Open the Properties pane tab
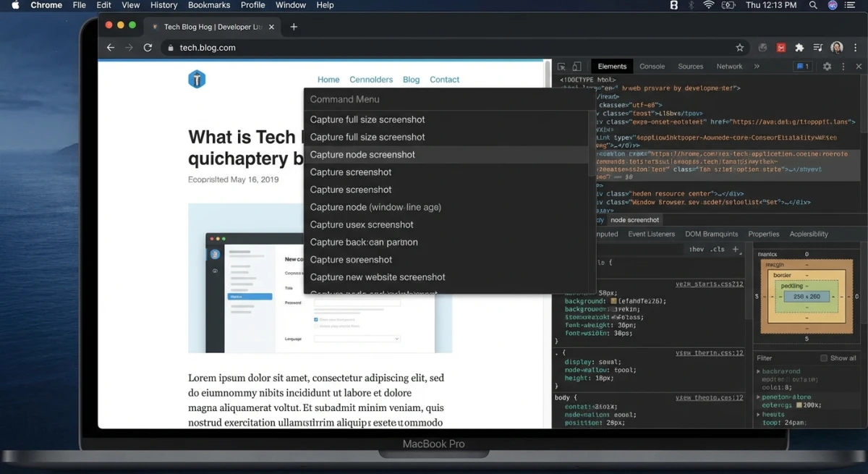Viewport: 868px width, 474px height. point(763,234)
